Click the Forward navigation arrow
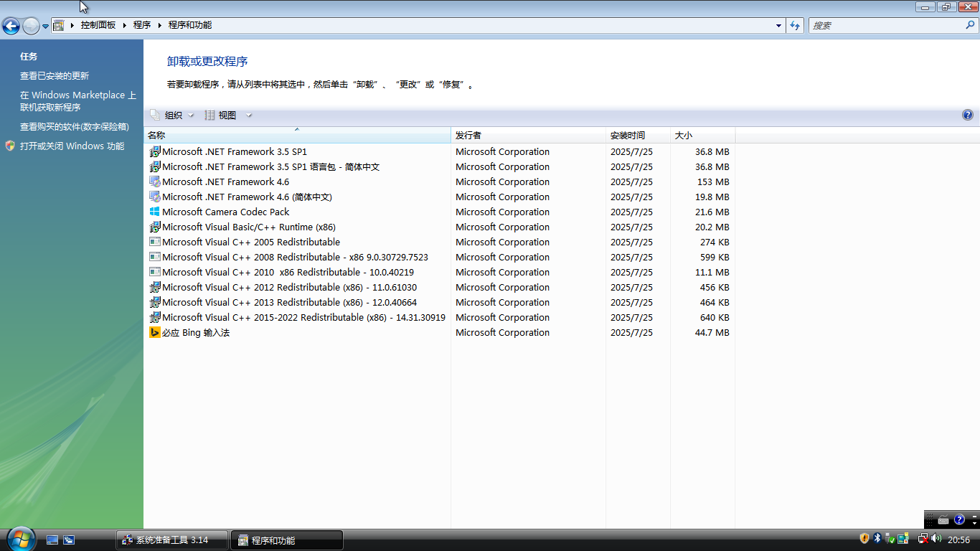The width and height of the screenshot is (980, 551). coord(31,27)
